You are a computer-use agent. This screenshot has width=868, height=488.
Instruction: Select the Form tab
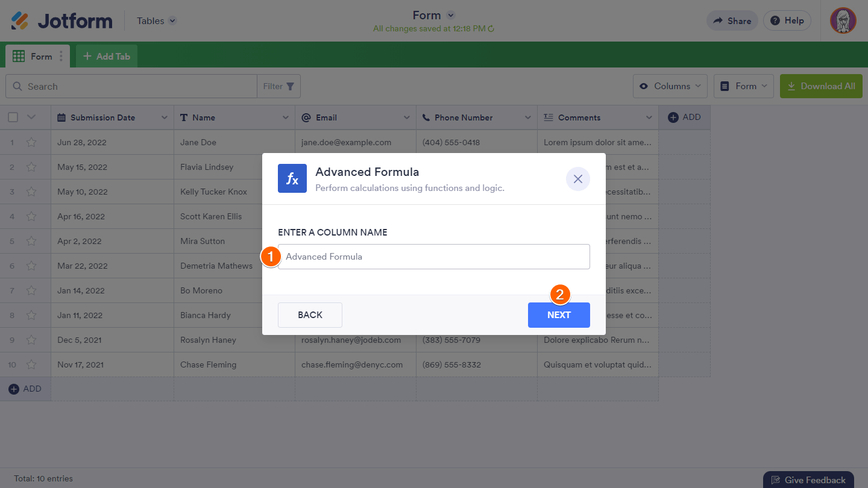(x=35, y=57)
